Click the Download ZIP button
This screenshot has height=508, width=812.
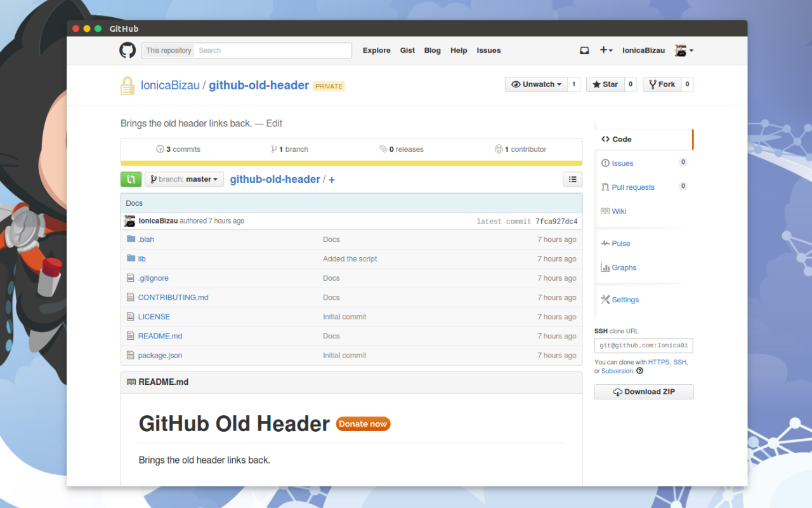pyautogui.click(x=643, y=391)
